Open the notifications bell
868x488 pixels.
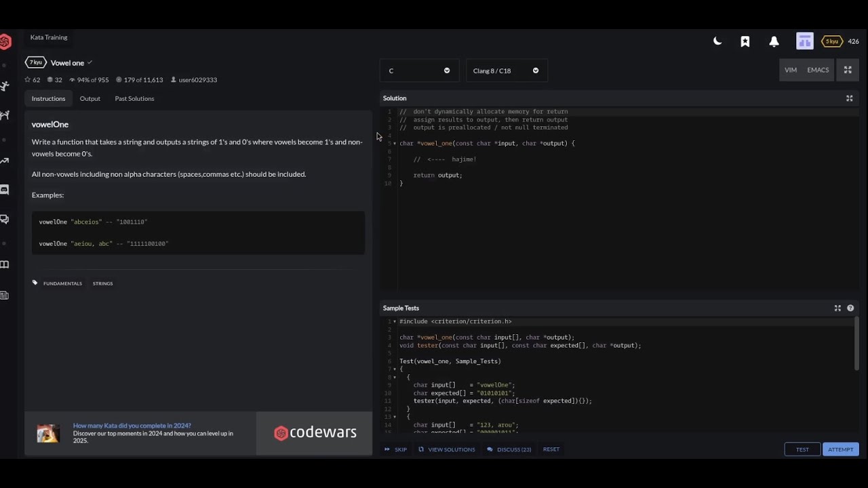click(774, 41)
